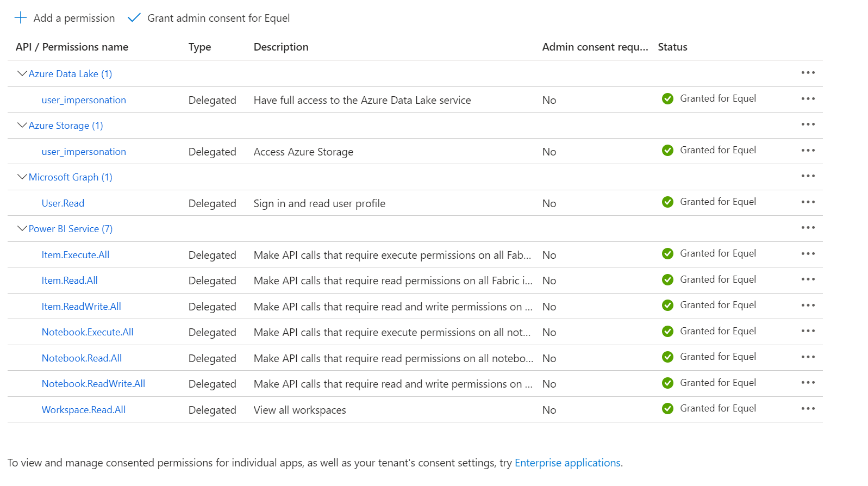Click the Status column header
Image resolution: width=868 pixels, height=486 pixels.
[x=672, y=47]
